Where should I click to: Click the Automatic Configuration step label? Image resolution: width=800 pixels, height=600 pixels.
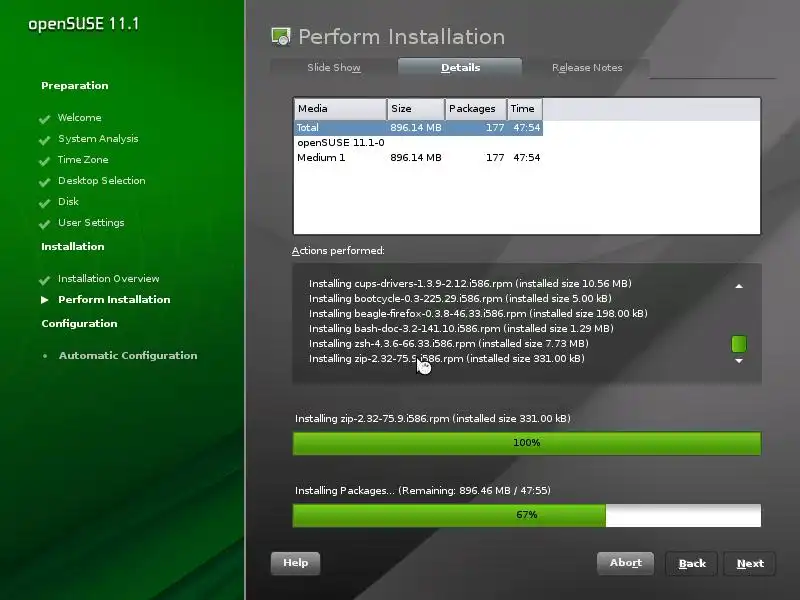coord(128,356)
